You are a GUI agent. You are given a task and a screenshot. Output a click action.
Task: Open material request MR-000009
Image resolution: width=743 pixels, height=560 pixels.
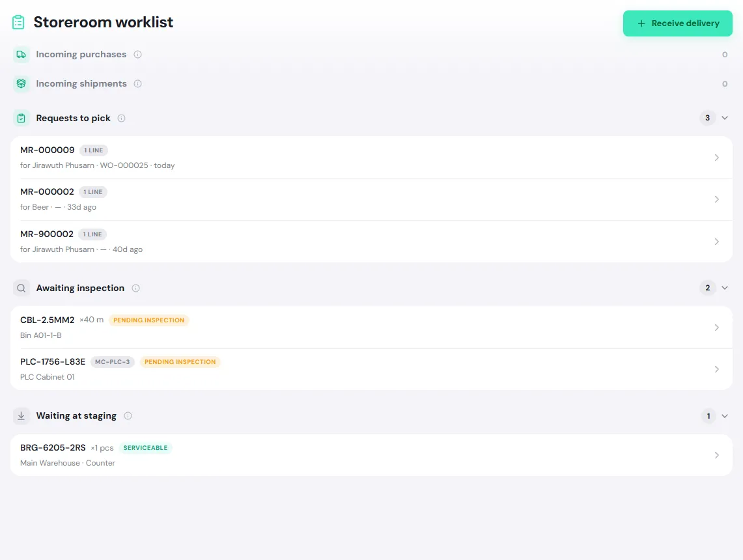tap(371, 158)
